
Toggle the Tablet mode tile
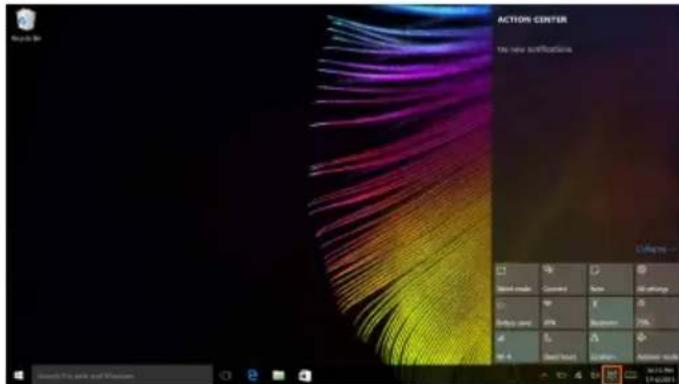click(516, 279)
